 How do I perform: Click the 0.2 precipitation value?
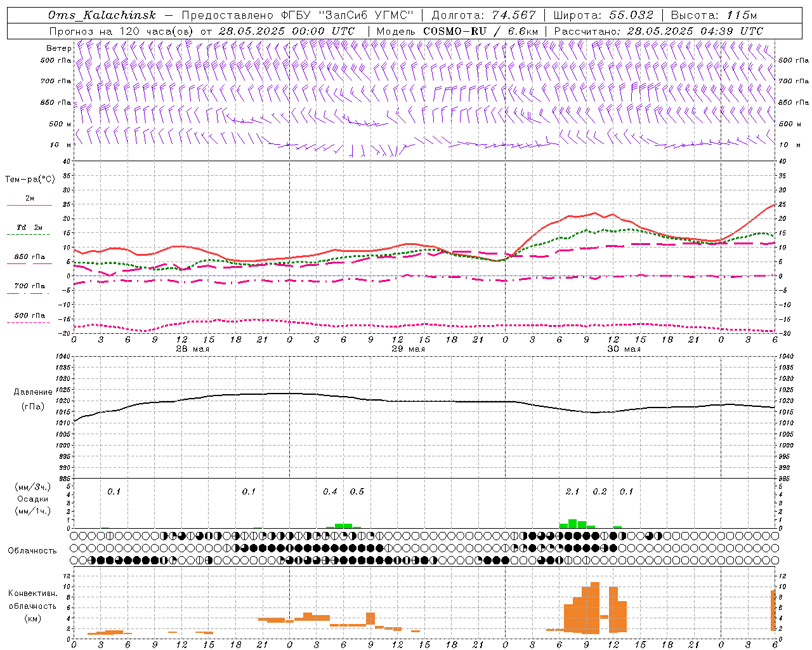coord(599,491)
